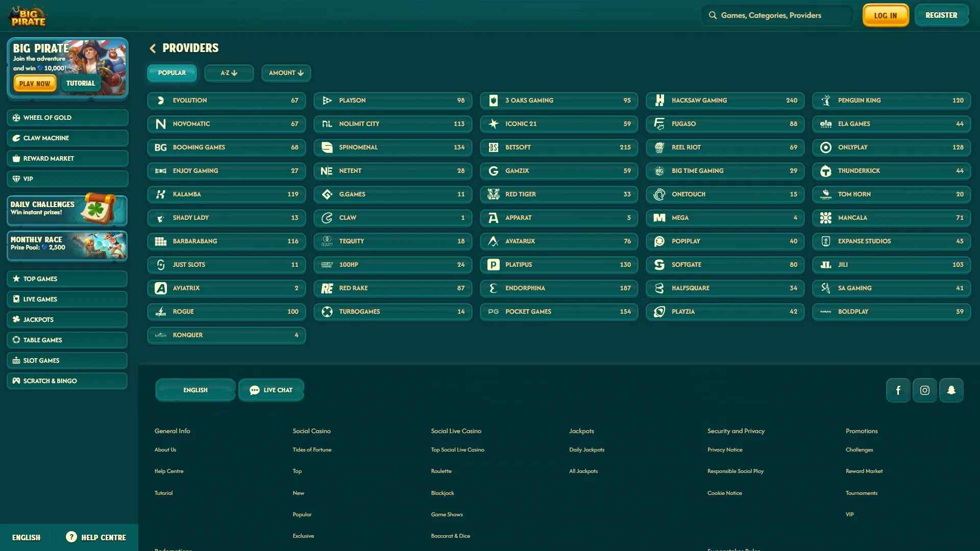Open the Responsible Social Play link
The height and width of the screenshot is (551, 980).
(x=736, y=471)
